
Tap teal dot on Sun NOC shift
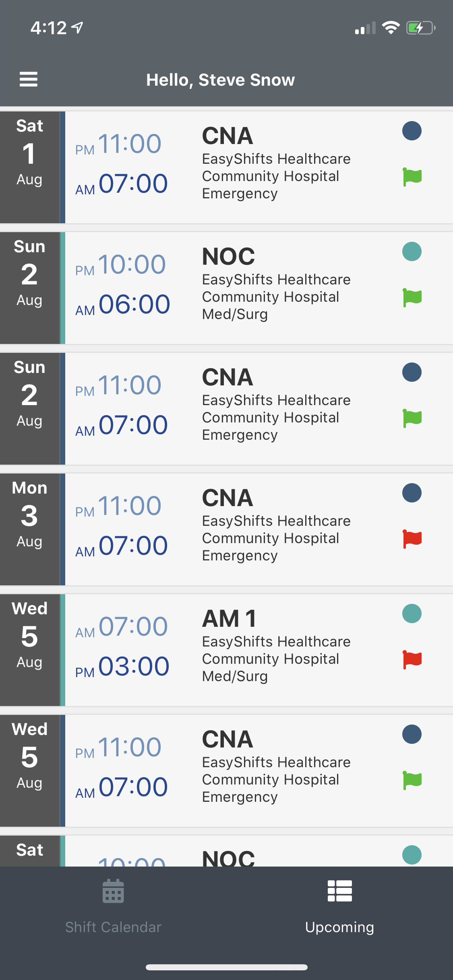click(412, 251)
